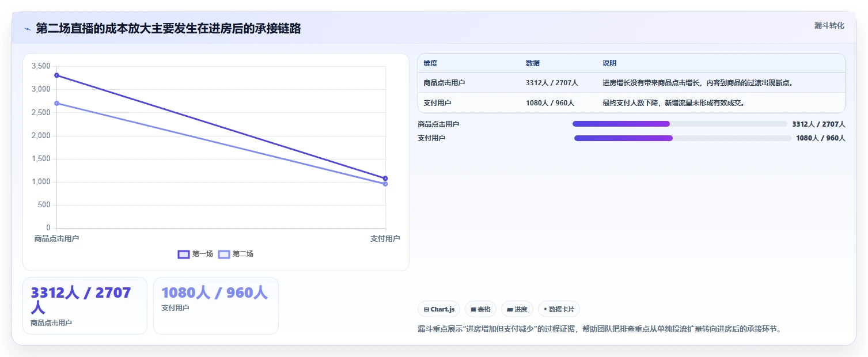
Task: Click the 表格 tag chip
Action: point(480,309)
